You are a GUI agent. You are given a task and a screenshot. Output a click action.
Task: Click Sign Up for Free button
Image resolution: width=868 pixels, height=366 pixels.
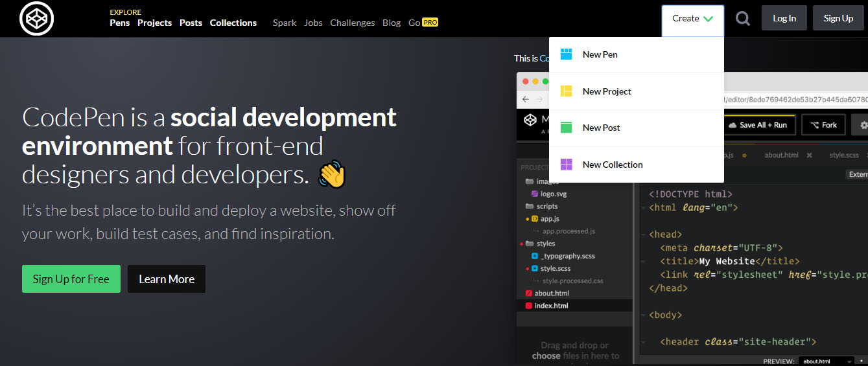[x=71, y=279]
